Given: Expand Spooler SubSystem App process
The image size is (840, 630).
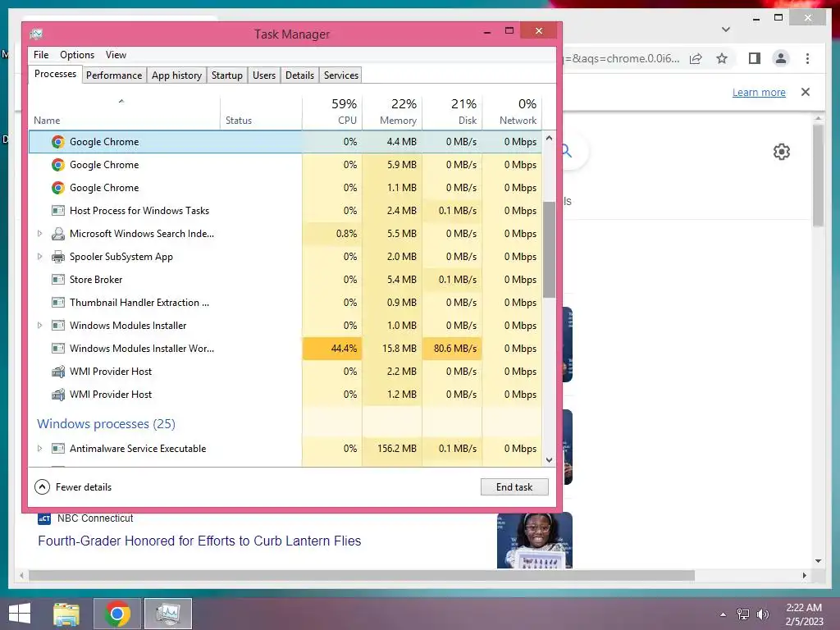Looking at the screenshot, I should 39,257.
